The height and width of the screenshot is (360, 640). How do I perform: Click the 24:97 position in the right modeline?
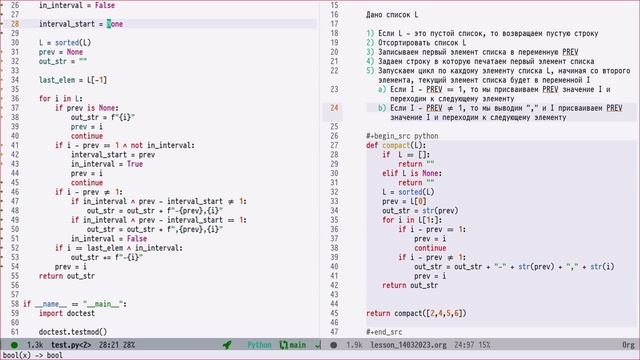464,345
